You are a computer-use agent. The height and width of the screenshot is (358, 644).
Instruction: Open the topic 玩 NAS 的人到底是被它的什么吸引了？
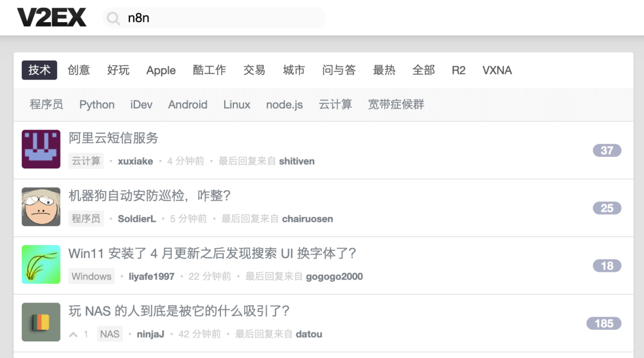click(179, 311)
